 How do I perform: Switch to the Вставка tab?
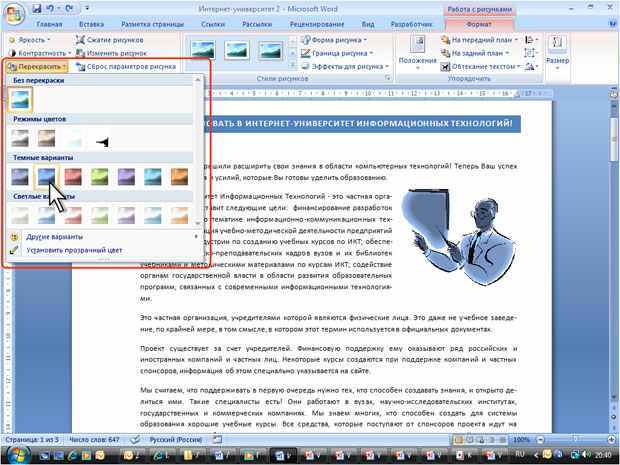91,24
